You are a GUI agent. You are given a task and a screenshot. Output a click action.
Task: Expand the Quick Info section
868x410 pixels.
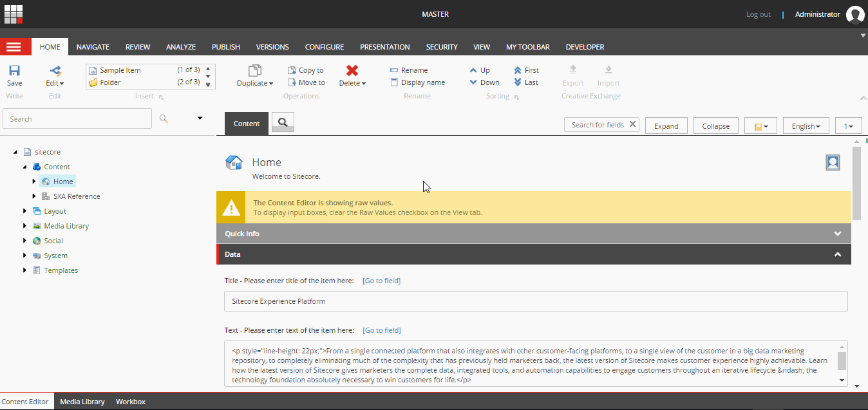coord(534,234)
